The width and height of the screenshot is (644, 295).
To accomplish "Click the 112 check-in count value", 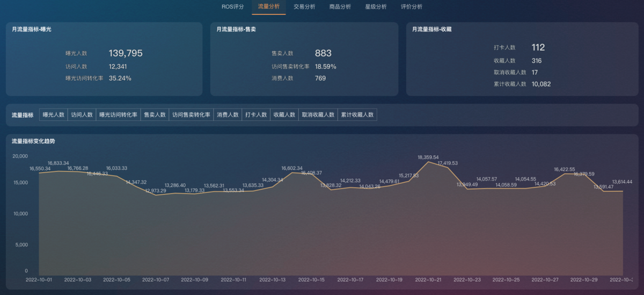I will tap(538, 47).
